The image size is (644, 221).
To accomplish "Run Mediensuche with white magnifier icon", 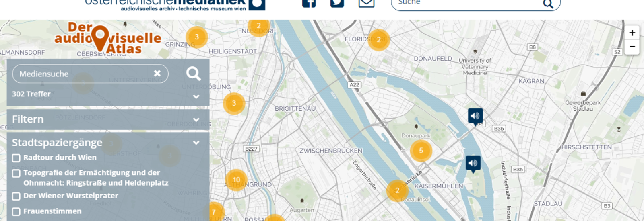I will click(194, 74).
